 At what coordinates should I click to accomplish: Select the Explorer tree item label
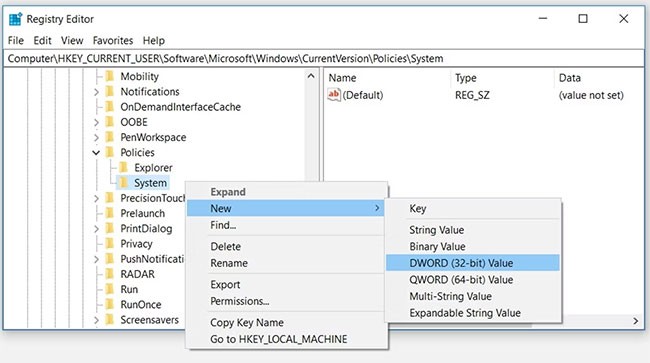pyautogui.click(x=153, y=168)
